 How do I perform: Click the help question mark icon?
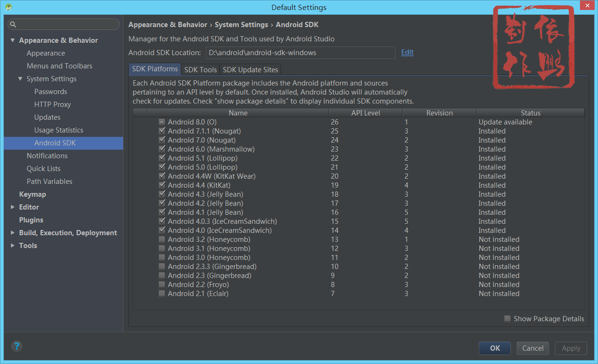coord(17,346)
